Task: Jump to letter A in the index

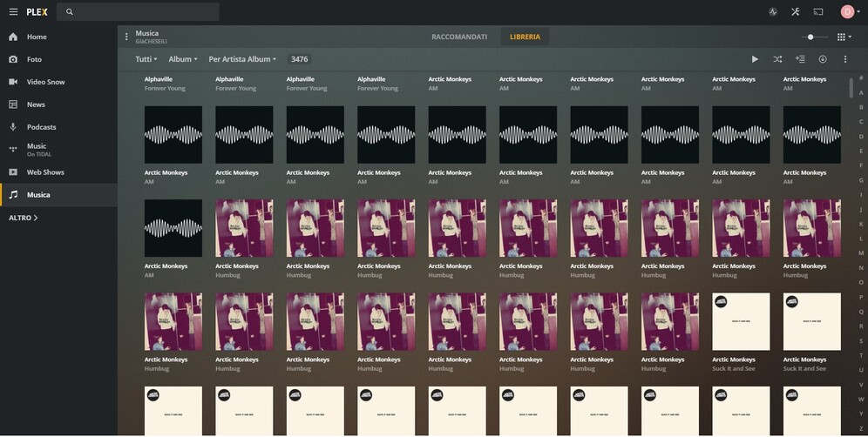Action: 861,92
